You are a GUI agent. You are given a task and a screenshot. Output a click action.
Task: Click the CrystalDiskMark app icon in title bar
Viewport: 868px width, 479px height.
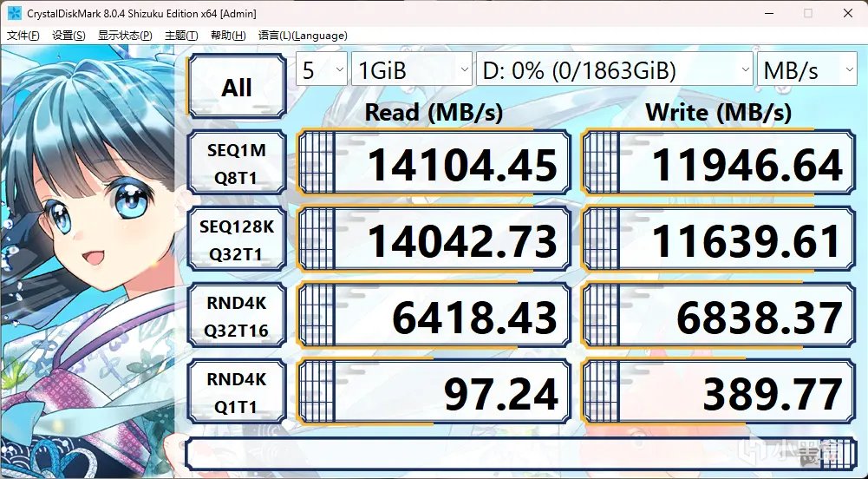tap(15, 13)
